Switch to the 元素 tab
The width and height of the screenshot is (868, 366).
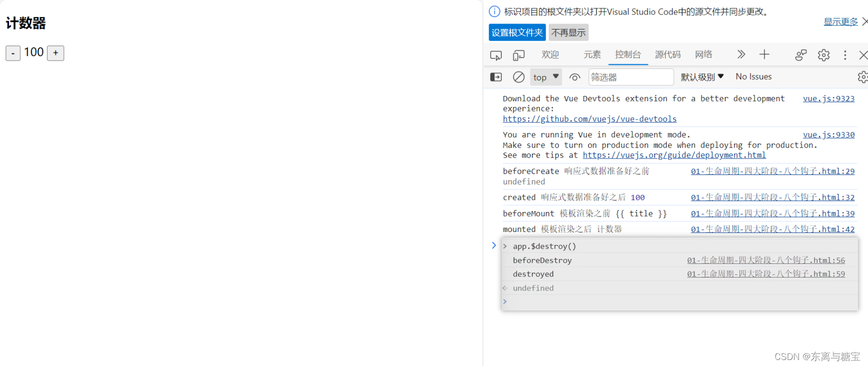click(592, 54)
